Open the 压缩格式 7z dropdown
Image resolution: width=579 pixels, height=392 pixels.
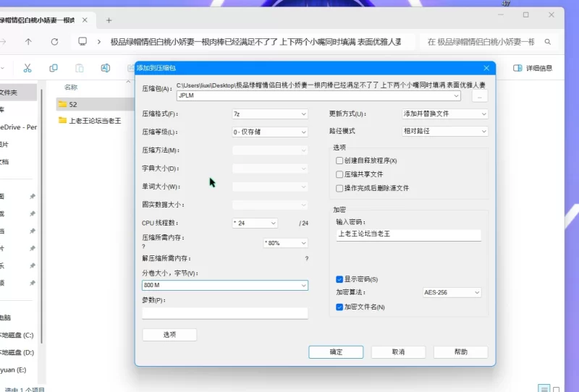point(269,114)
